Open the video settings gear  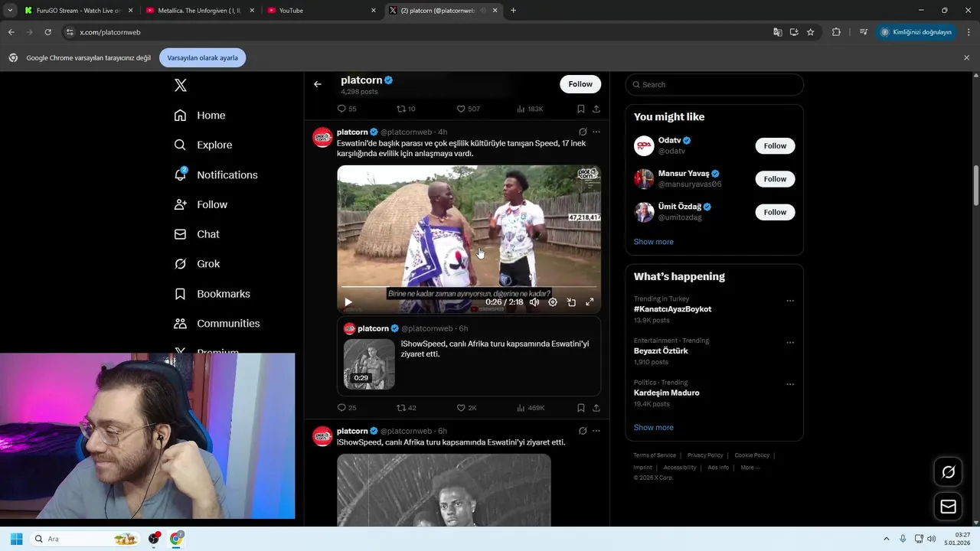[x=553, y=302]
